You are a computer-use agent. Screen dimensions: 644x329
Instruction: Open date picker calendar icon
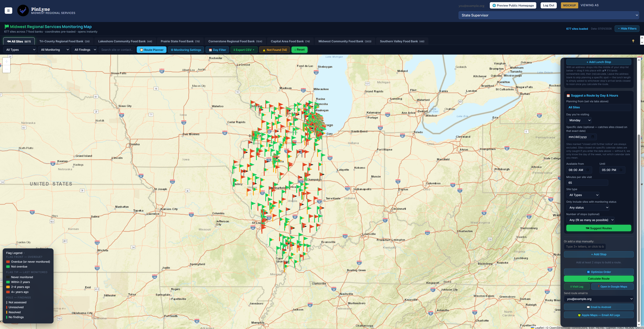(592, 137)
